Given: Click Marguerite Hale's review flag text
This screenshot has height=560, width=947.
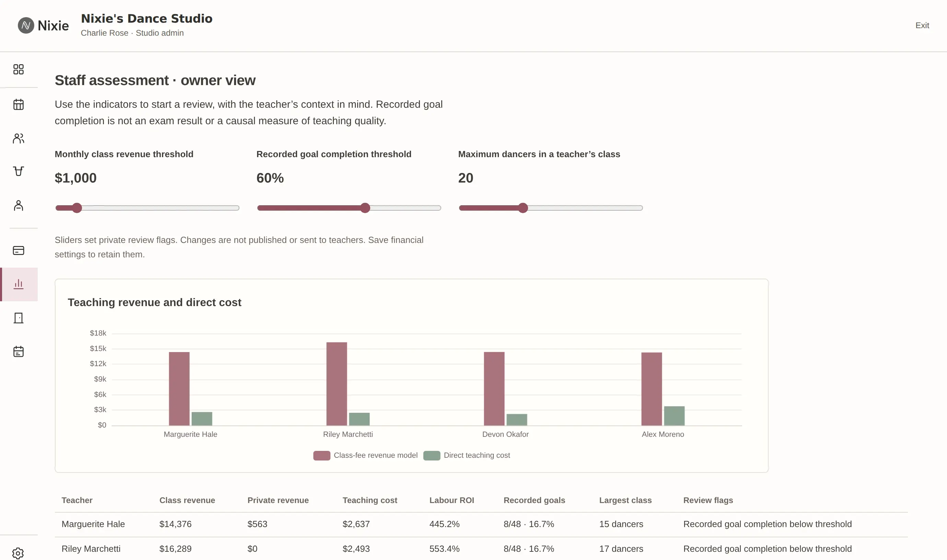Looking at the screenshot, I should pos(768,524).
